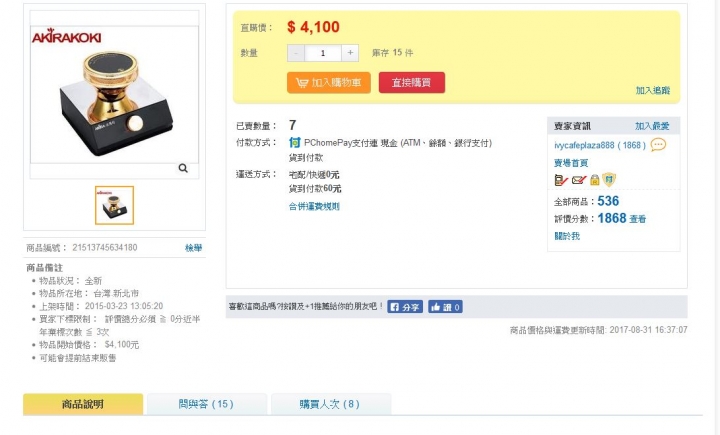720x435 pixels.
Task: Click the seller's email verification badge icon
Action: pyautogui.click(x=579, y=180)
